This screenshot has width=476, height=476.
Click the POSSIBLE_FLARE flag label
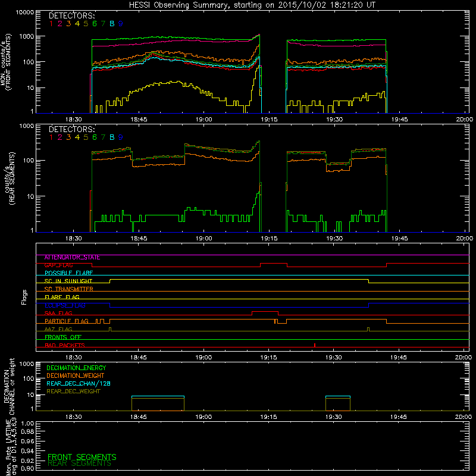[x=68, y=273]
